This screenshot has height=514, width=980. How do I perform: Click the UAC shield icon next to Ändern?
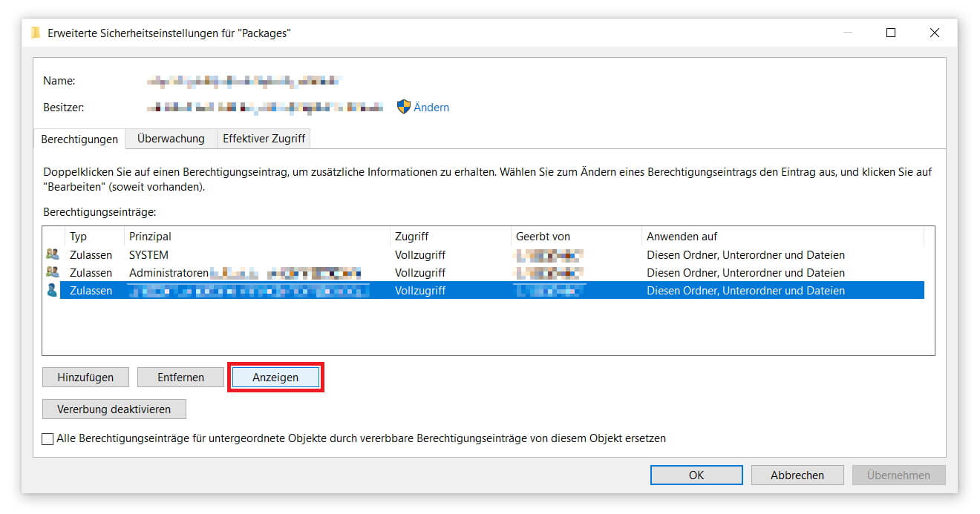coord(402,106)
